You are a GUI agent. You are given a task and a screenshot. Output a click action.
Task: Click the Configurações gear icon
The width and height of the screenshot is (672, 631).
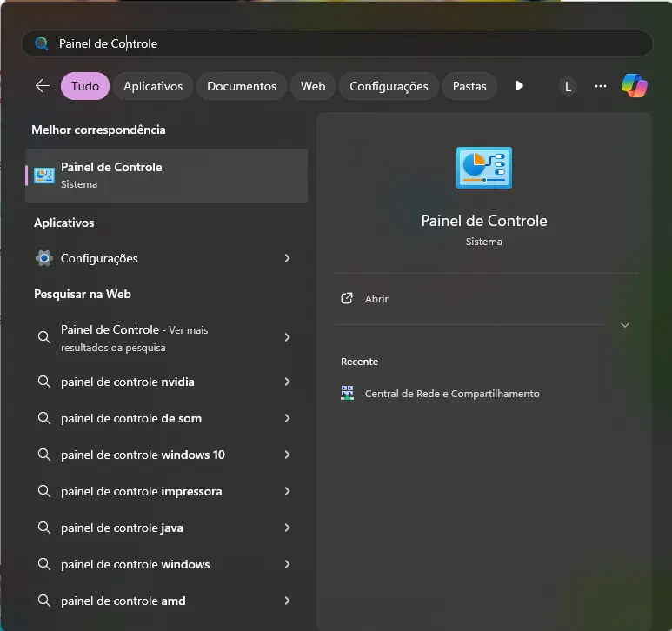click(x=44, y=258)
